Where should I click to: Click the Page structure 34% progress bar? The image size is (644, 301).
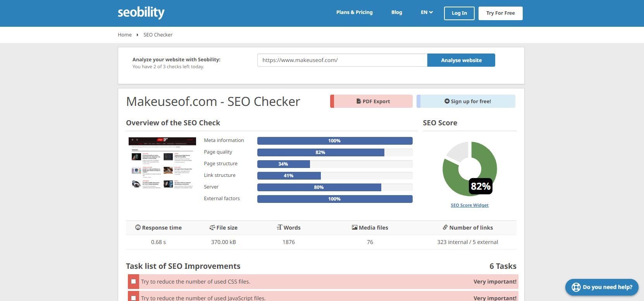[x=335, y=164]
